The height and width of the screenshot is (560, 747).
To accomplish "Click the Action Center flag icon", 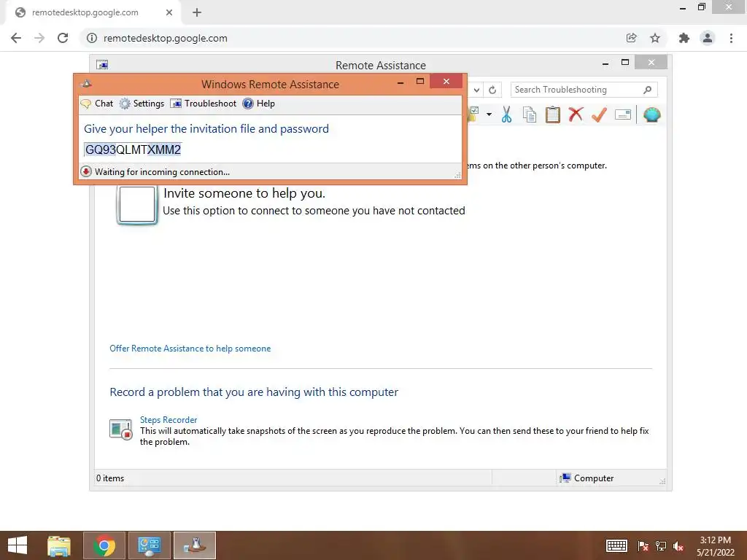I will (643, 546).
